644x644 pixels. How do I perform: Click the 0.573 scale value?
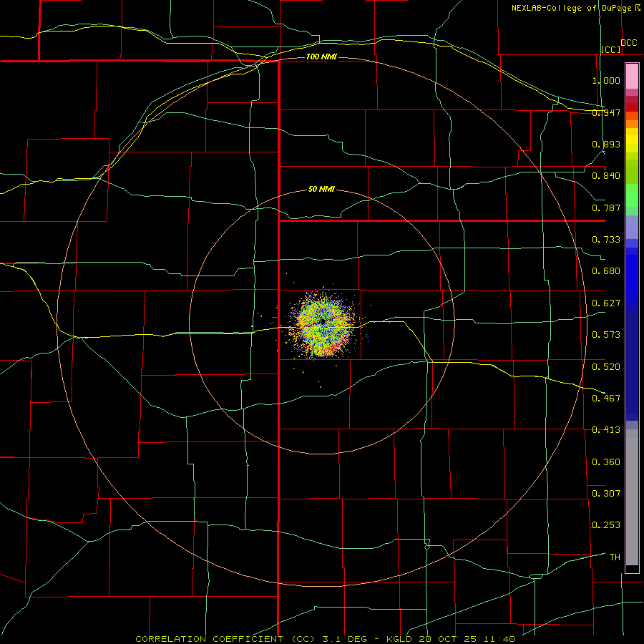[606, 335]
